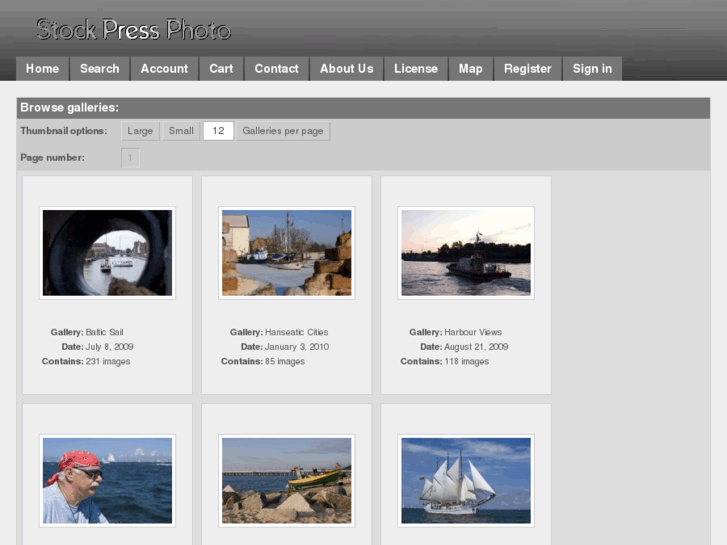Click the Sign in tab
Viewport: 727px width, 545px height.
(593, 69)
